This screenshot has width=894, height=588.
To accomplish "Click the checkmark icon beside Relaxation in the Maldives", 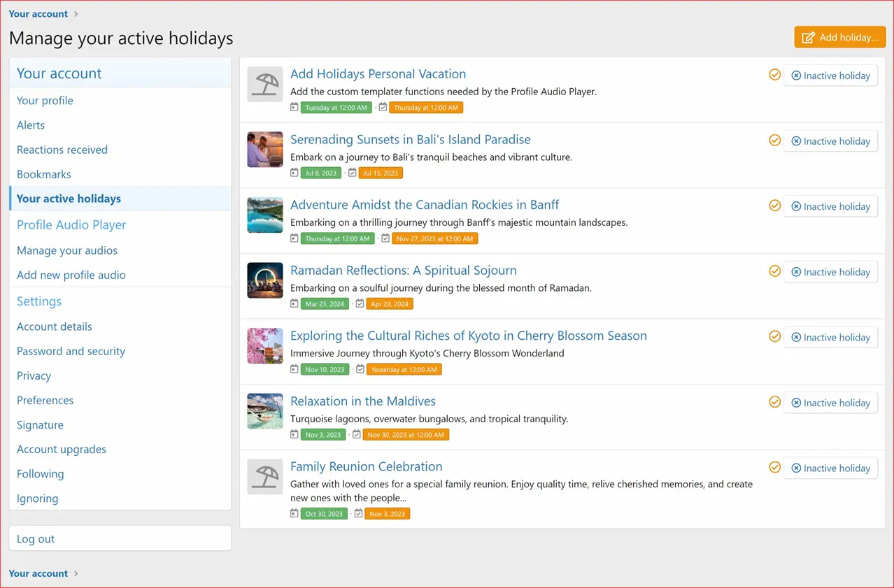I will coord(774,402).
